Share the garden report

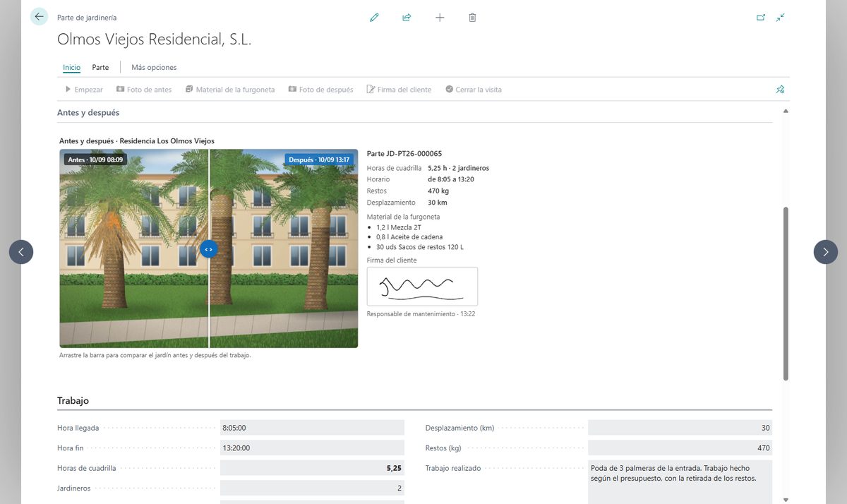pyautogui.click(x=407, y=18)
